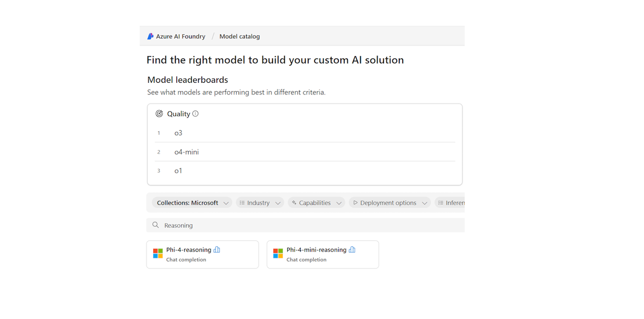The height and width of the screenshot is (319, 644).
Task: Go to Azure AI Foundry breadcrumb
Action: [x=180, y=36]
